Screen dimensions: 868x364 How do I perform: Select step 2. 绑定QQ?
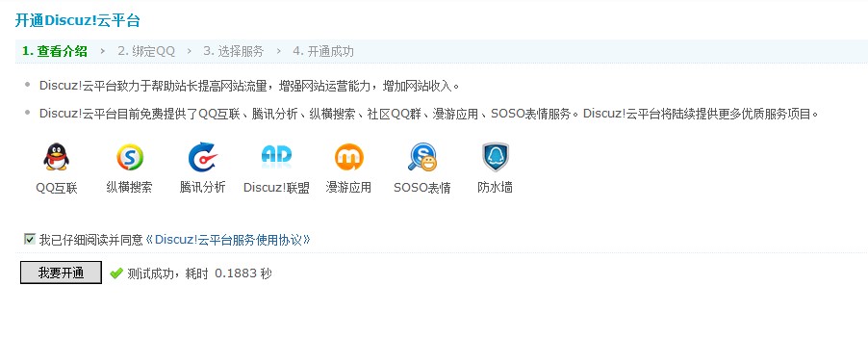tap(146, 52)
